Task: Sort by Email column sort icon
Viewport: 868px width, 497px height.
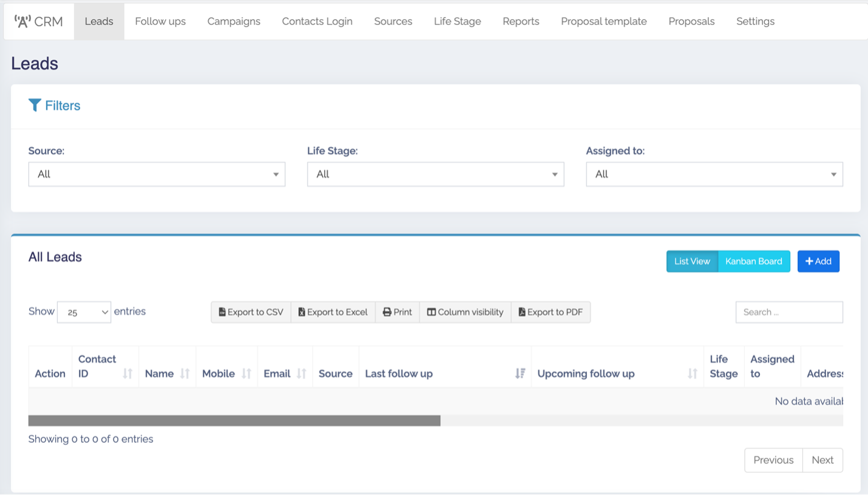Action: pos(302,374)
